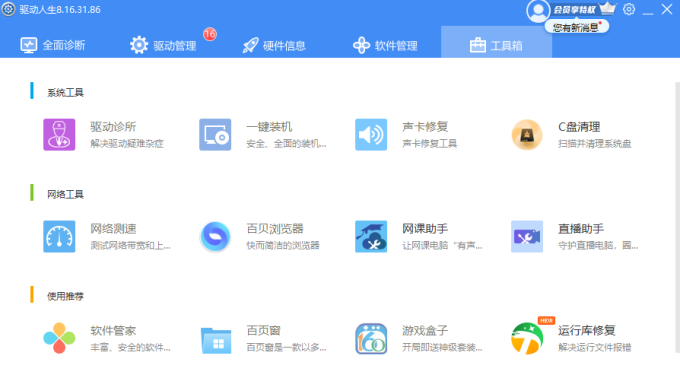680x378 pixels.
Task: Launch the 一键装机 icon
Action: point(215,135)
